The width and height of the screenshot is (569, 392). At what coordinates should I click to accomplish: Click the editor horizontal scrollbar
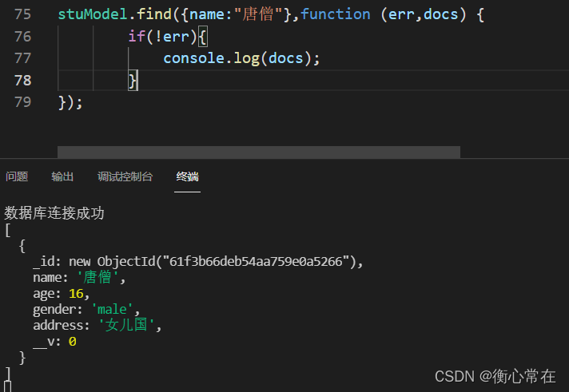coord(259,152)
